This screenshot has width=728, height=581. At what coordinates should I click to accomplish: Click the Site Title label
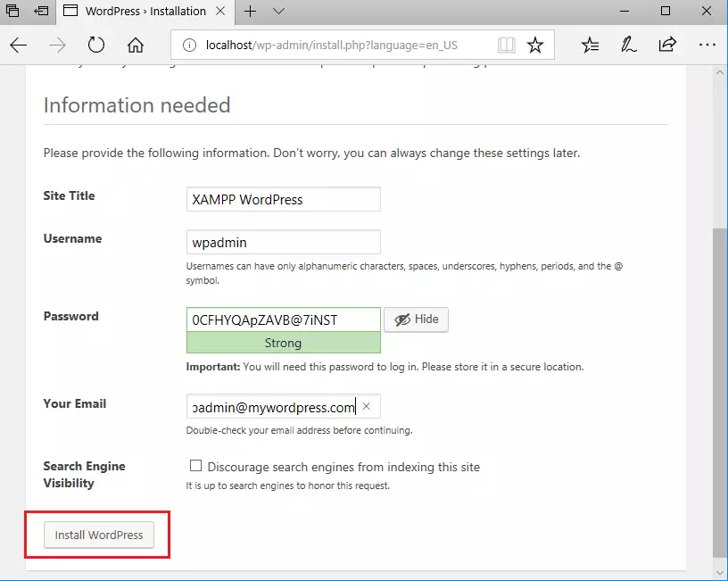(69, 195)
